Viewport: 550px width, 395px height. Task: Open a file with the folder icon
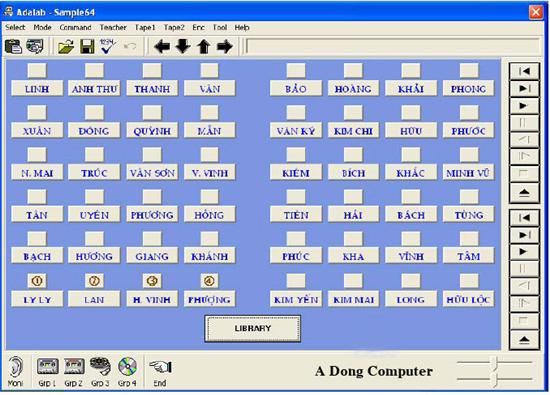[66, 46]
